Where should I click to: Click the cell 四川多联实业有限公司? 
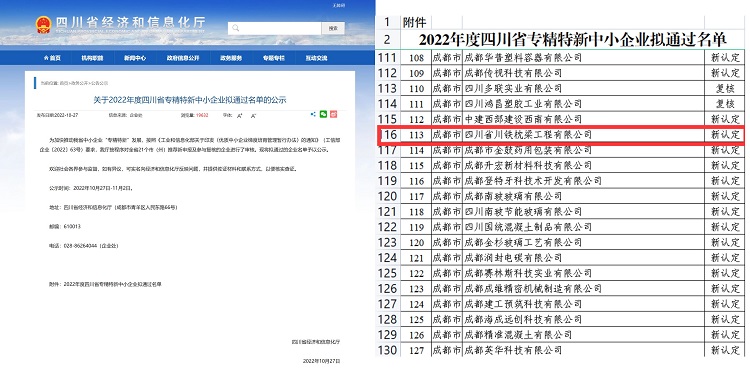(x=583, y=88)
